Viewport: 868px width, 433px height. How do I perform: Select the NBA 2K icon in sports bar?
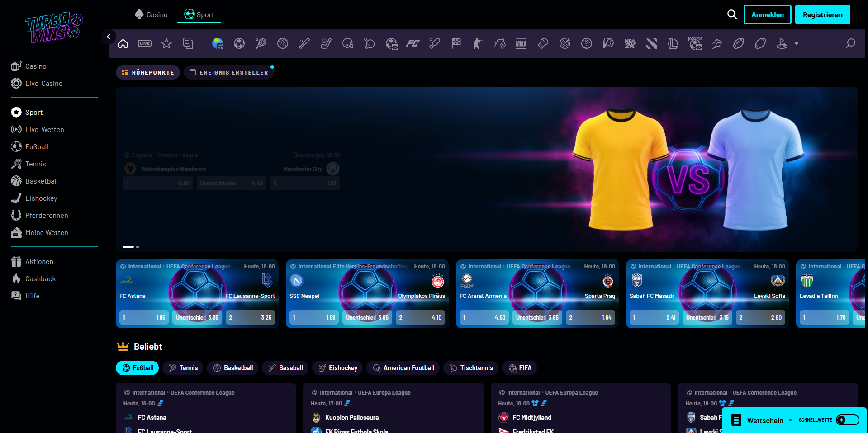(x=630, y=43)
